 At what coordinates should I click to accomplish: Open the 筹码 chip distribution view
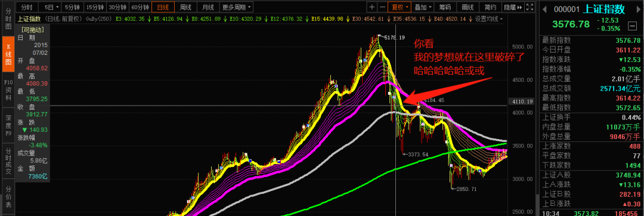tap(445, 7)
